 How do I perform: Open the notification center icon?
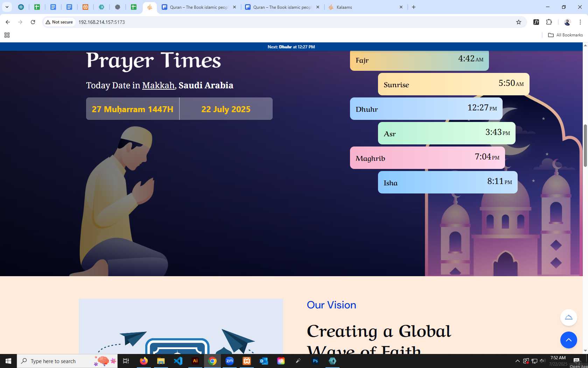[576, 361]
